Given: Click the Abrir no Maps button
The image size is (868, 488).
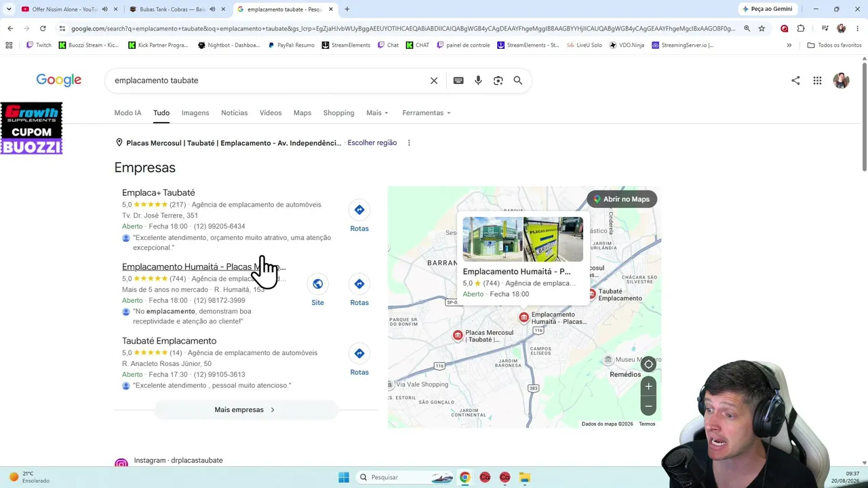Looking at the screenshot, I should (622, 199).
